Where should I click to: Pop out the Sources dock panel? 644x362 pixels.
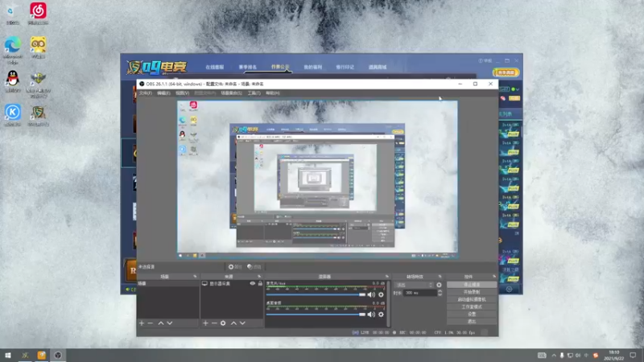point(259,277)
